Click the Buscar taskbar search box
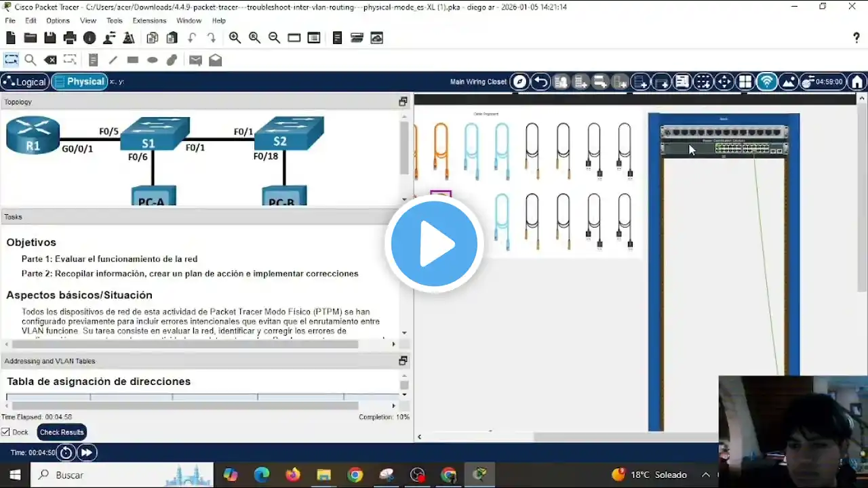Image resolution: width=868 pixels, height=488 pixels. tap(122, 474)
